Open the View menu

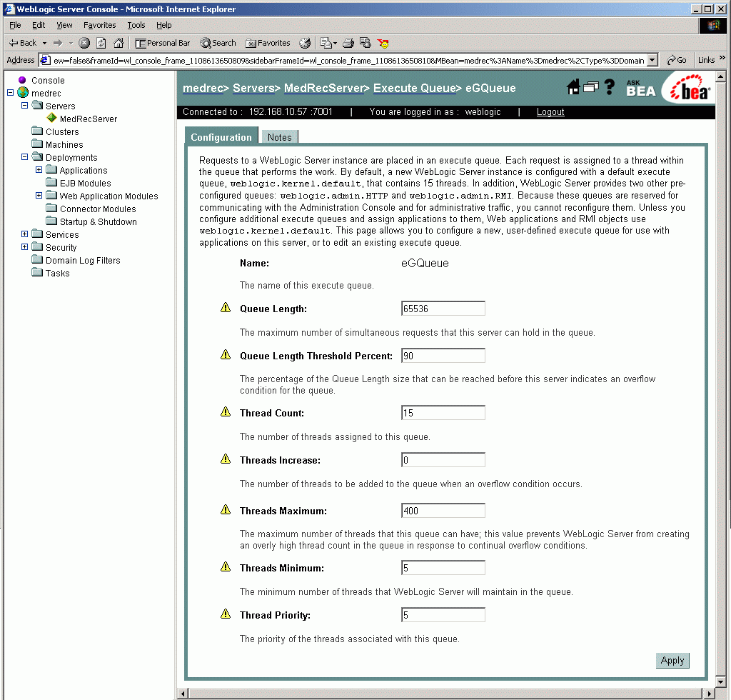64,25
